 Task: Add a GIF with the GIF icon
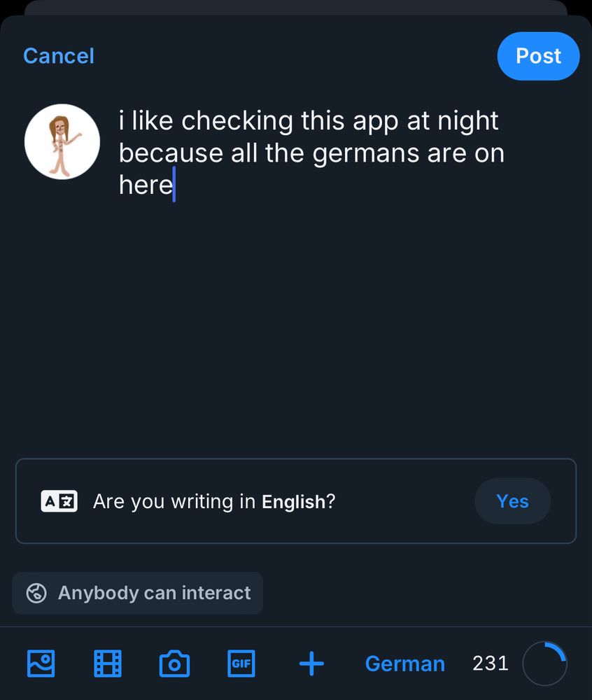pos(241,664)
